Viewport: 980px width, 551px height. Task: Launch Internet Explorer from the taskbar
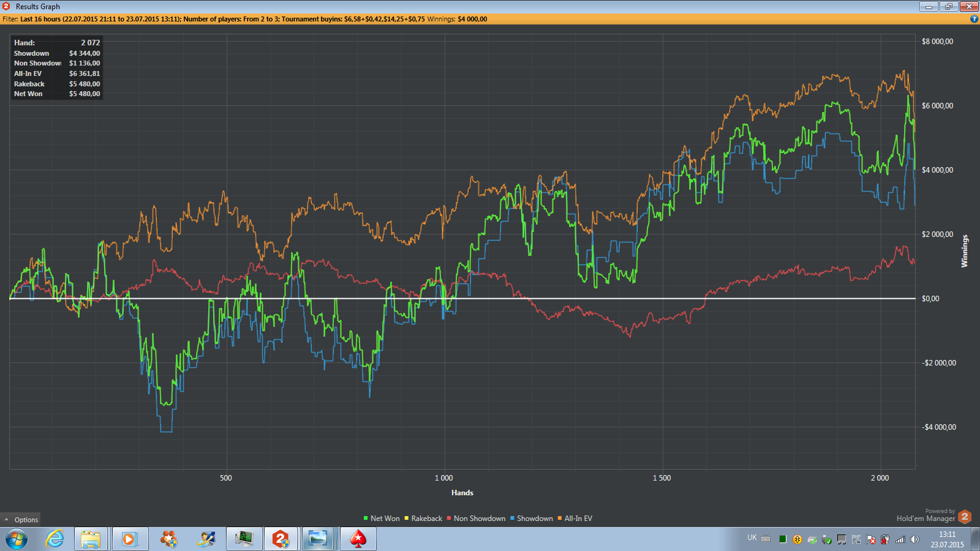pos(55,539)
